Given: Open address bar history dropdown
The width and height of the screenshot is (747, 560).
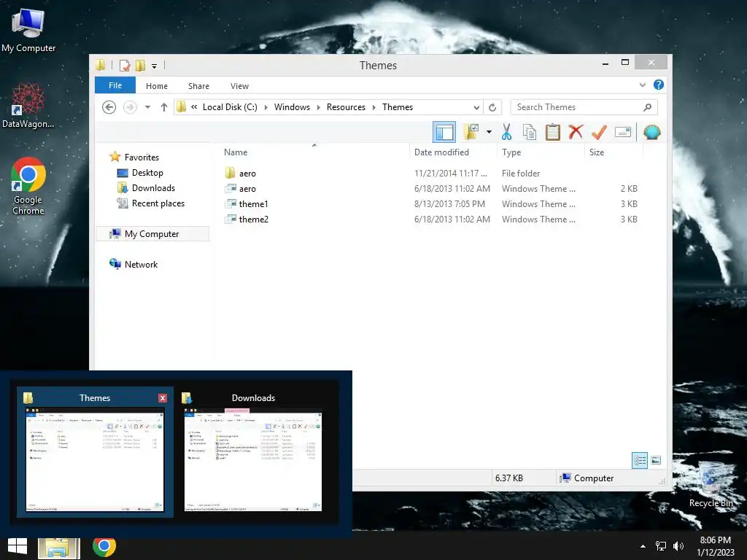Looking at the screenshot, I should [x=476, y=108].
